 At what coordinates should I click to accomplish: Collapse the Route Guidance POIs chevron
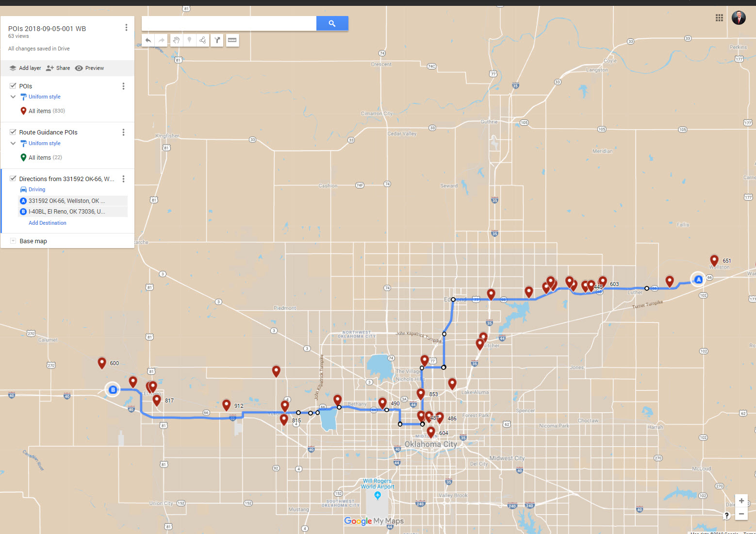point(13,143)
